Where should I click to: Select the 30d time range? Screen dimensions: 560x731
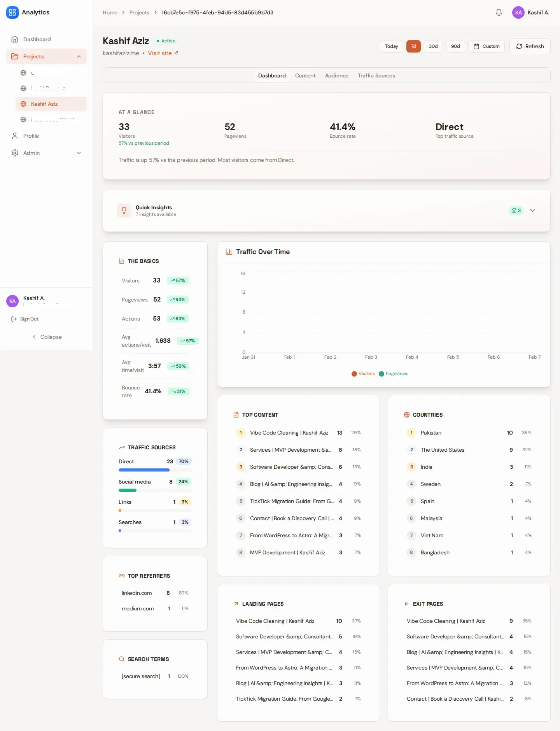[x=433, y=46]
